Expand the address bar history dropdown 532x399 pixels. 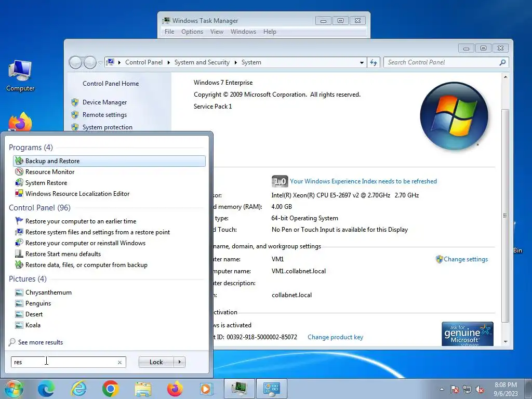362,62
